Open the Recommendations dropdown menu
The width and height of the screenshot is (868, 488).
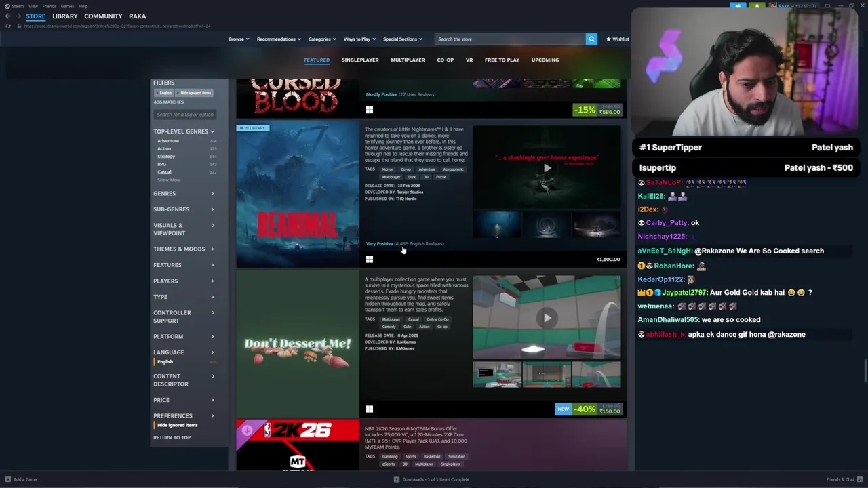coord(279,39)
